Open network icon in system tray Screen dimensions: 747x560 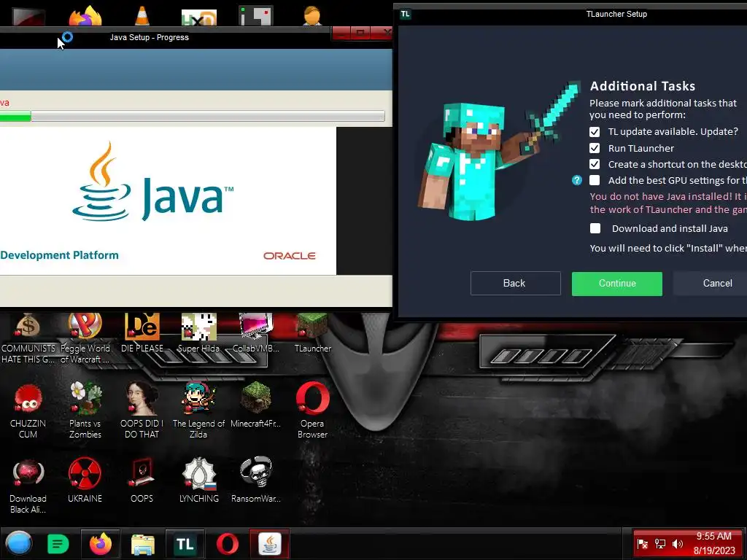(659, 544)
